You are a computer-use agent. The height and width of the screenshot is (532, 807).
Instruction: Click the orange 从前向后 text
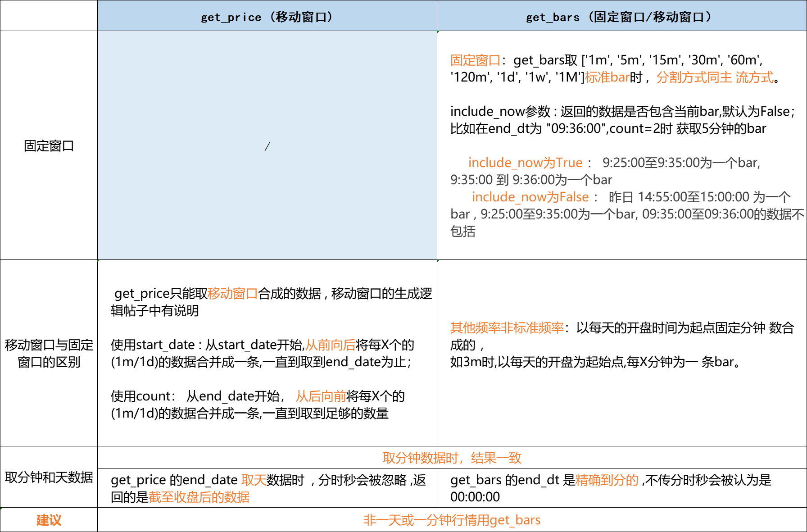[x=330, y=345]
